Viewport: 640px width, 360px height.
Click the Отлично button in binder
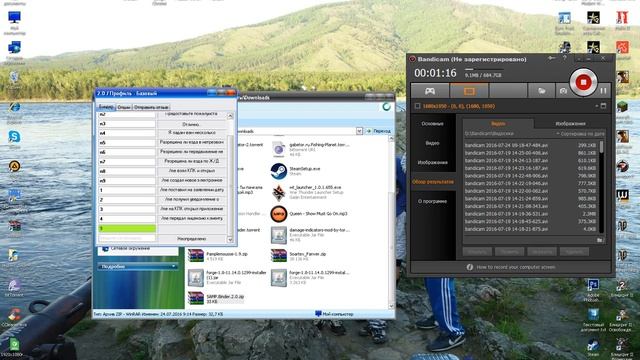click(x=191, y=124)
